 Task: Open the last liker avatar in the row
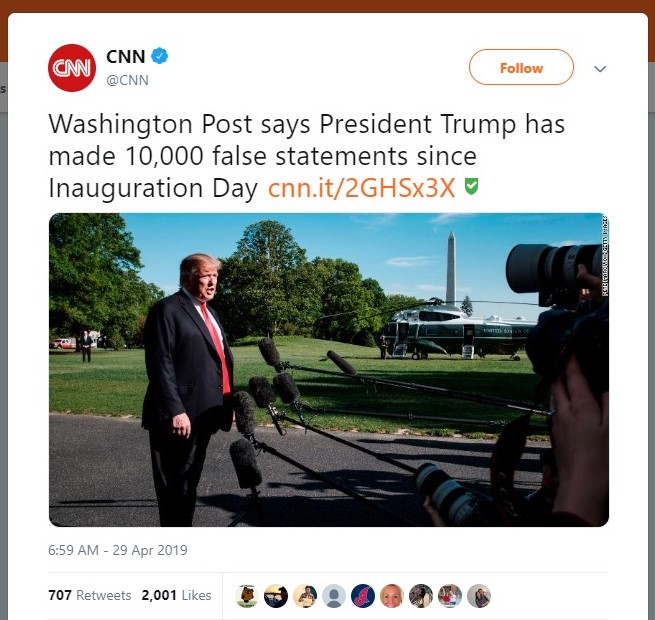click(x=479, y=595)
